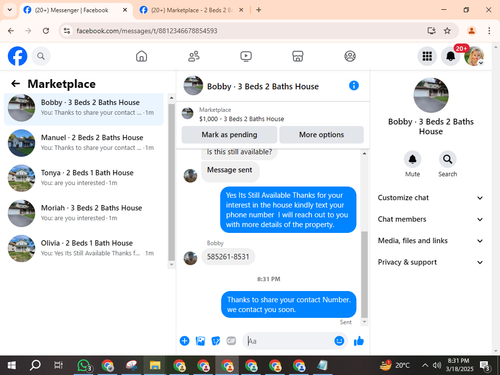Open the Marketplace storefront icon
This screenshot has width=500, height=375.
click(x=298, y=56)
